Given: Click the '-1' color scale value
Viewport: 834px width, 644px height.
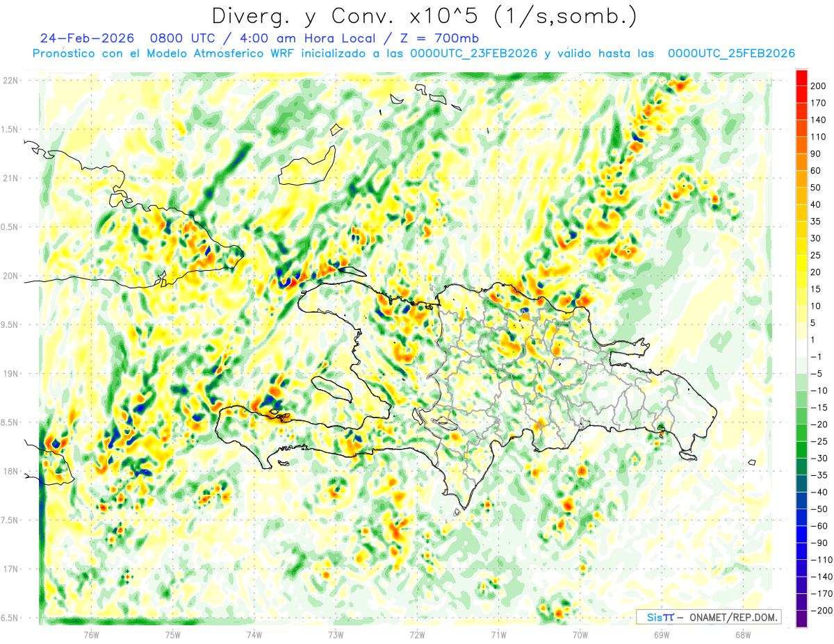Looking at the screenshot, I should click(x=817, y=356).
